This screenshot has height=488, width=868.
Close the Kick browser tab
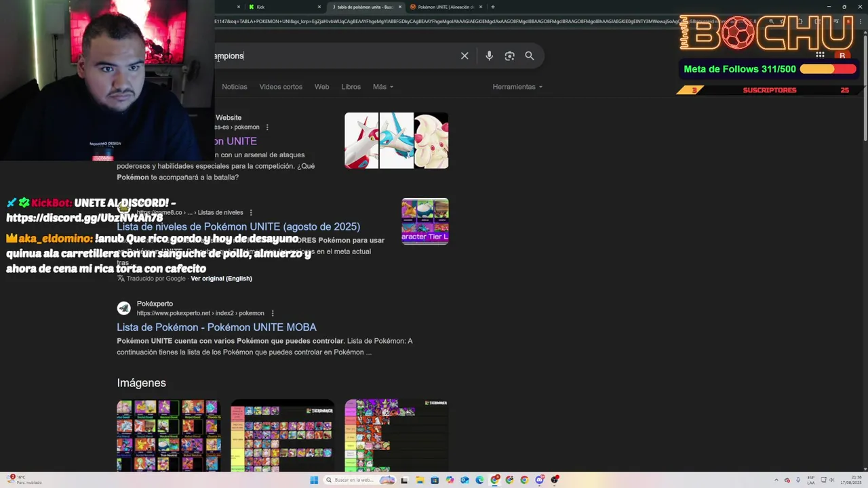click(319, 7)
